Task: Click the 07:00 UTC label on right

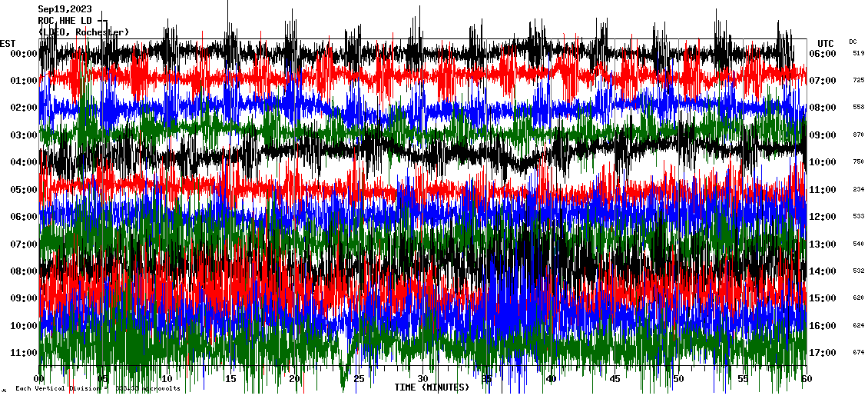Action: (823, 81)
